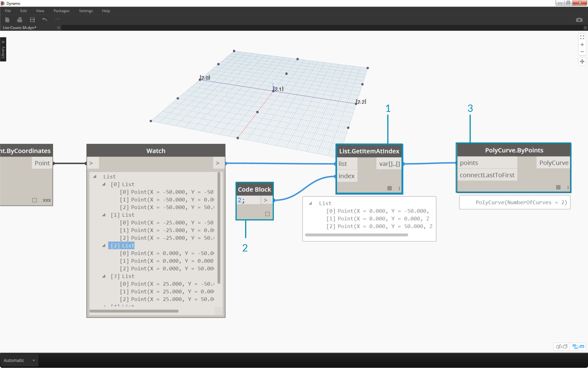Viewport: 588px width, 368px height.
Task: Zoom out of the canvas
Action: coord(582,52)
